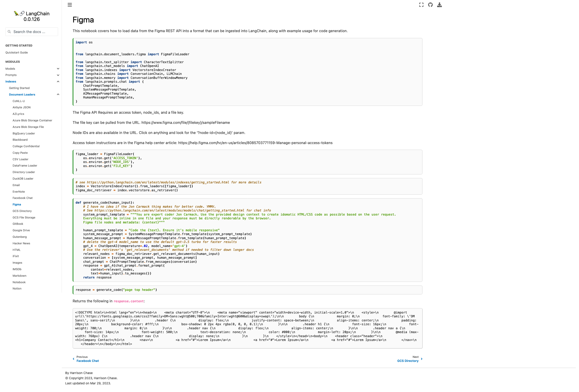The width and height of the screenshot is (579, 392).
Task: Open the Indexes menu item
Action: pyautogui.click(x=11, y=82)
